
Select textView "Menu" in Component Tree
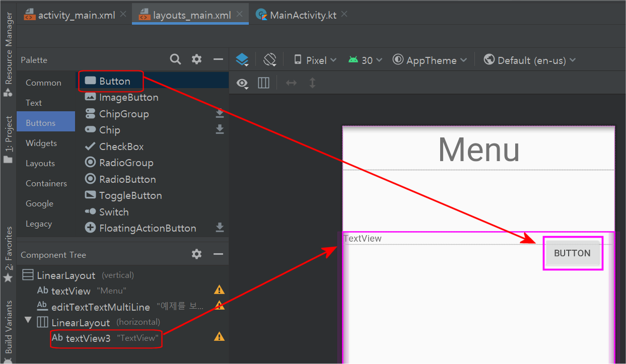(x=122, y=290)
